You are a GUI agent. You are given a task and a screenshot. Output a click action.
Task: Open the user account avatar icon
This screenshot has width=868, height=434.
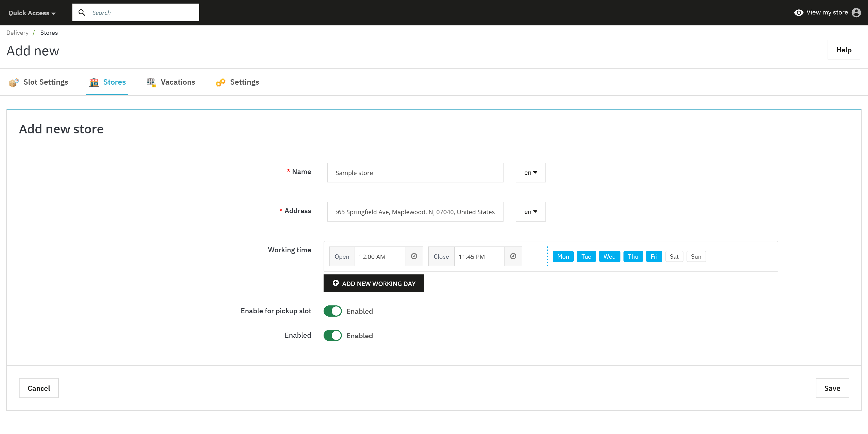tap(856, 12)
